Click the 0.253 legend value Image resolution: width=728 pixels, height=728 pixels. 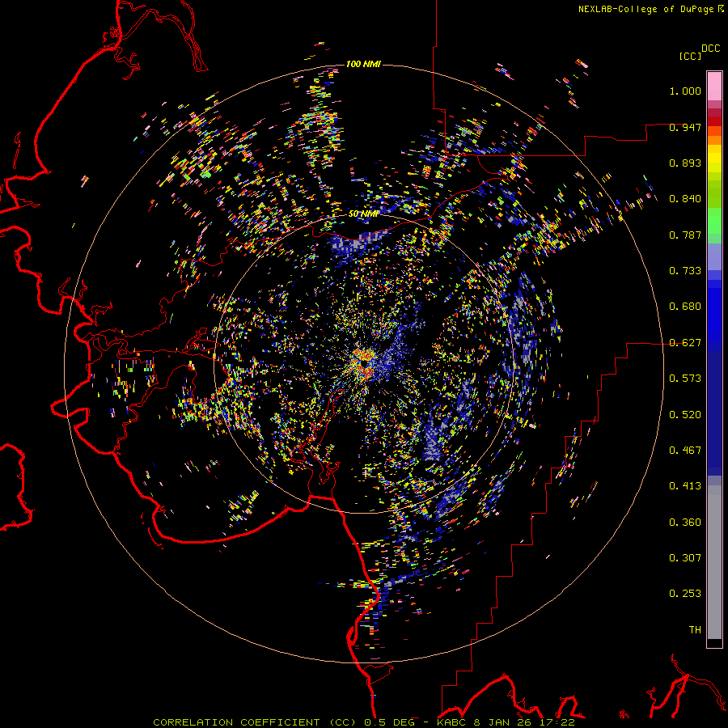685,594
